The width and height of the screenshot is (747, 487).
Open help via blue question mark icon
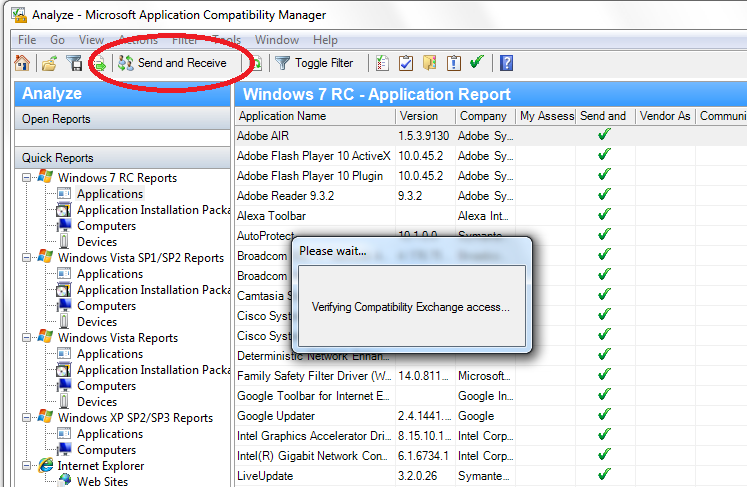506,63
